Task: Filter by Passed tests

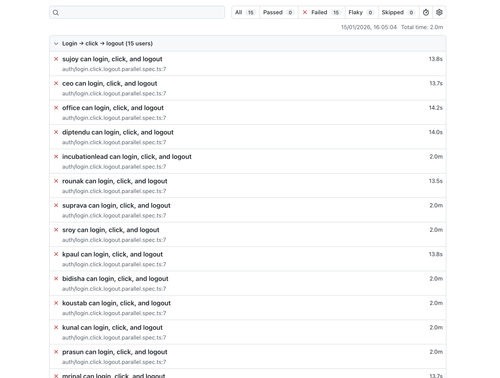Action: click(x=278, y=12)
